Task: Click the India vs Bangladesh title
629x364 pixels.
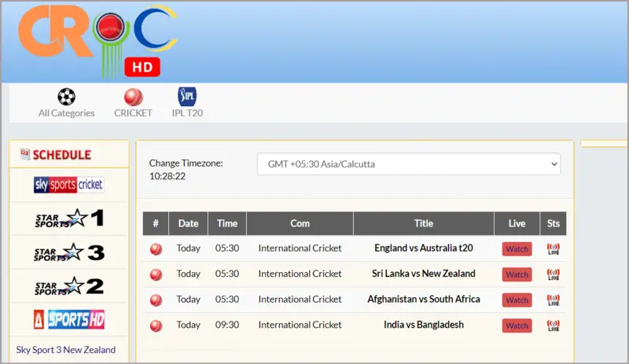Action: [x=424, y=325]
